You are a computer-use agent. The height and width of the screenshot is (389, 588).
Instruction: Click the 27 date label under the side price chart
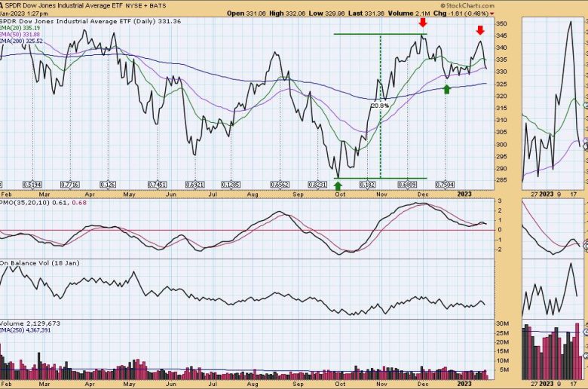534,194
